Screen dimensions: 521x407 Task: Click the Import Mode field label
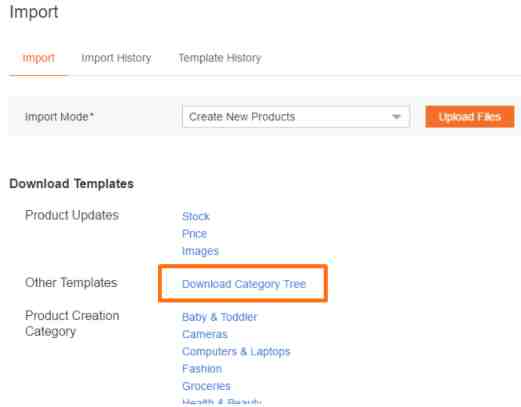tap(59, 117)
